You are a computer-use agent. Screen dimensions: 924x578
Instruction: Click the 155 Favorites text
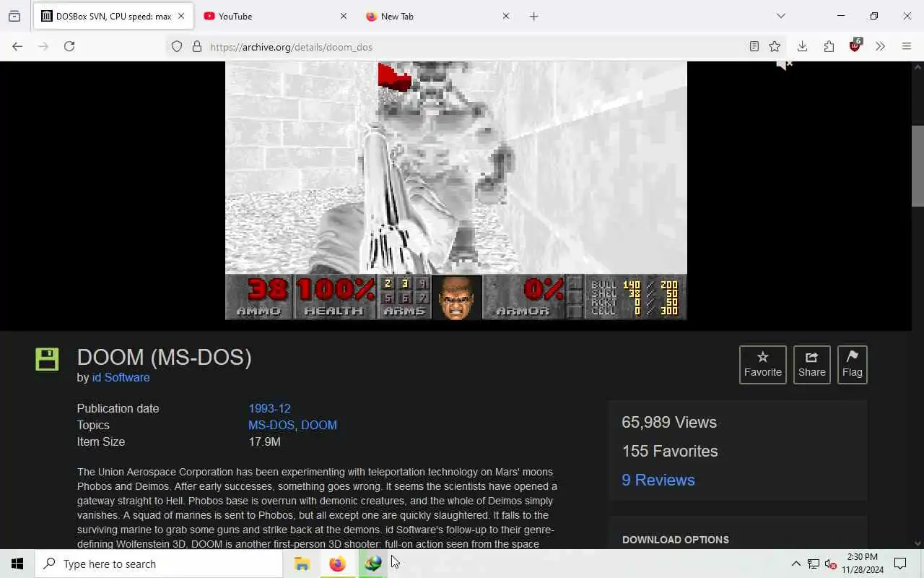click(670, 451)
